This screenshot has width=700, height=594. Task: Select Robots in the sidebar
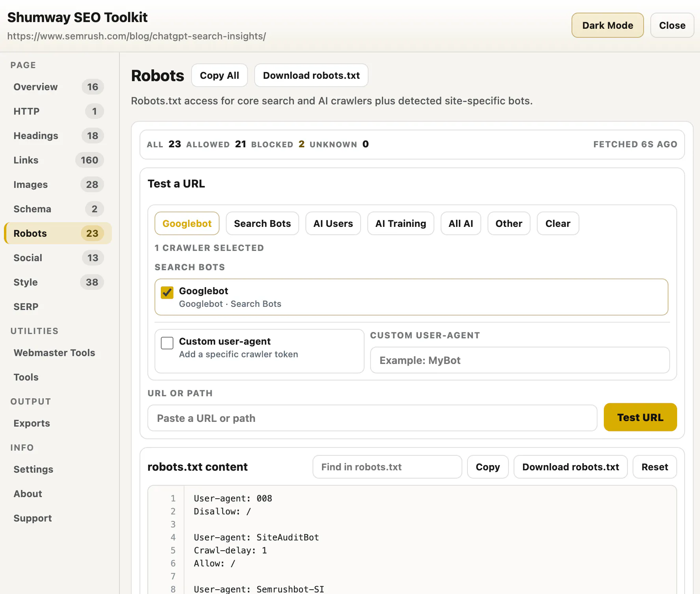pos(58,233)
